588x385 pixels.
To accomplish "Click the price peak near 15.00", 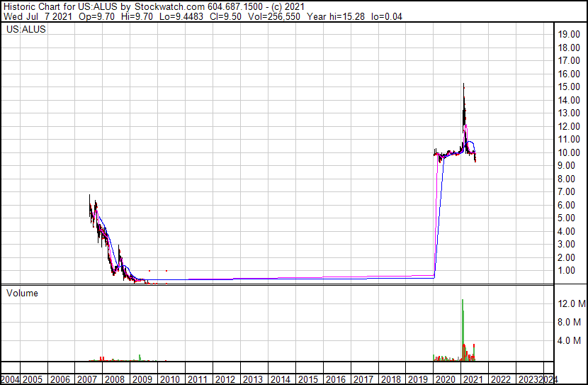I will (463, 86).
